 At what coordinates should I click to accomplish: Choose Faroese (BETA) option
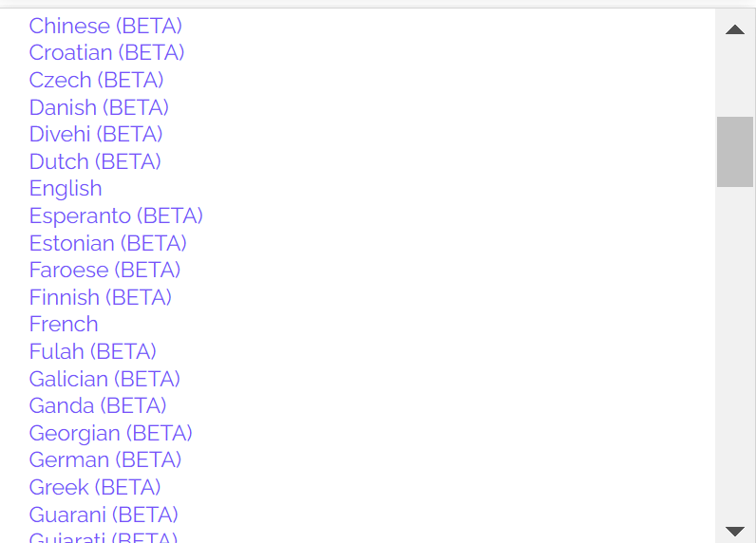click(104, 270)
